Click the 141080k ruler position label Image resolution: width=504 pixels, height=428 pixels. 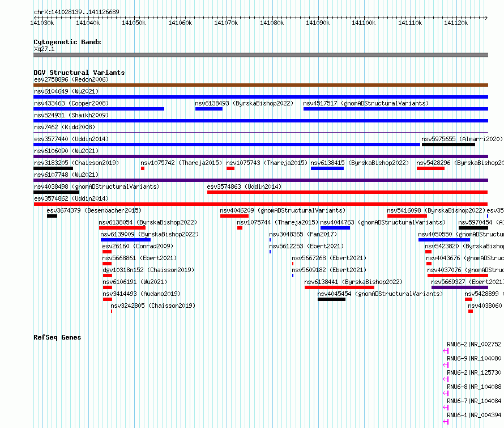point(272,23)
